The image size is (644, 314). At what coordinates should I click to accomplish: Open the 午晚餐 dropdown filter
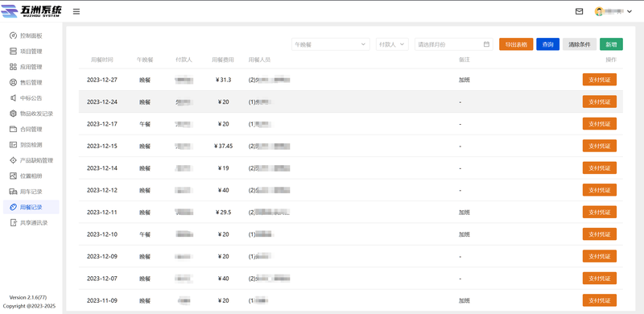click(331, 44)
